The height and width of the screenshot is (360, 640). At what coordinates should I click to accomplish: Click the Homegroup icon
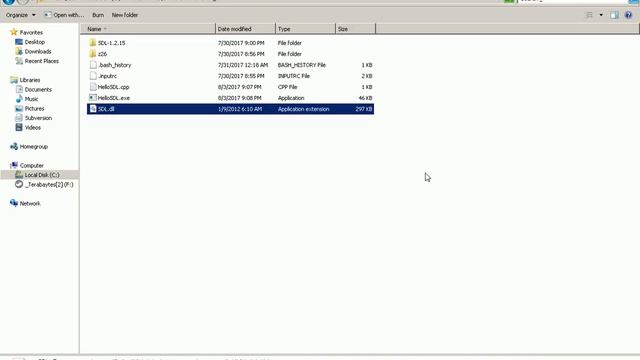point(14,147)
